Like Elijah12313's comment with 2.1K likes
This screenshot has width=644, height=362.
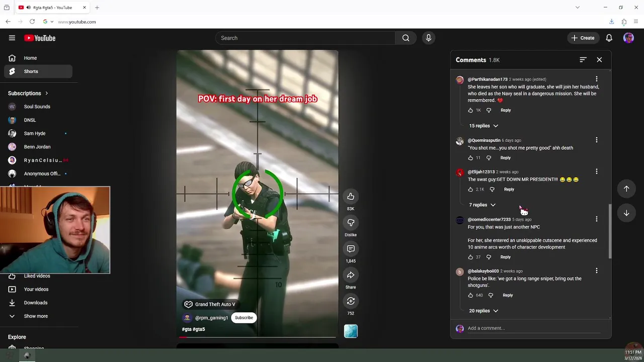(x=470, y=190)
